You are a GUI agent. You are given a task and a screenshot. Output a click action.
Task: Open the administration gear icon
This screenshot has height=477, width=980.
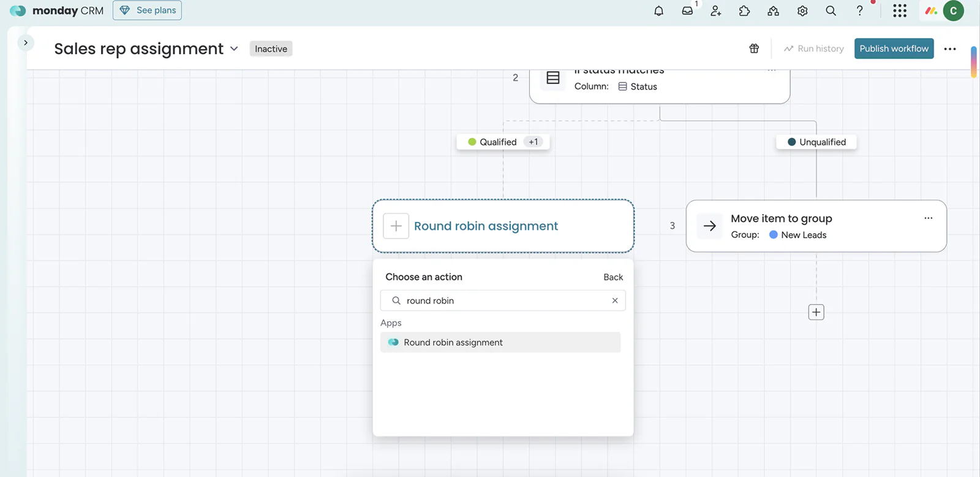tap(802, 11)
